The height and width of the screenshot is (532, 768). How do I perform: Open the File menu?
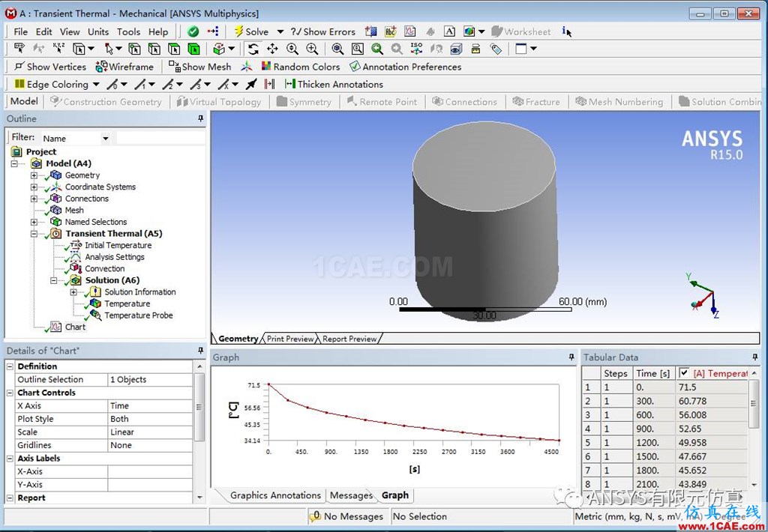20,31
